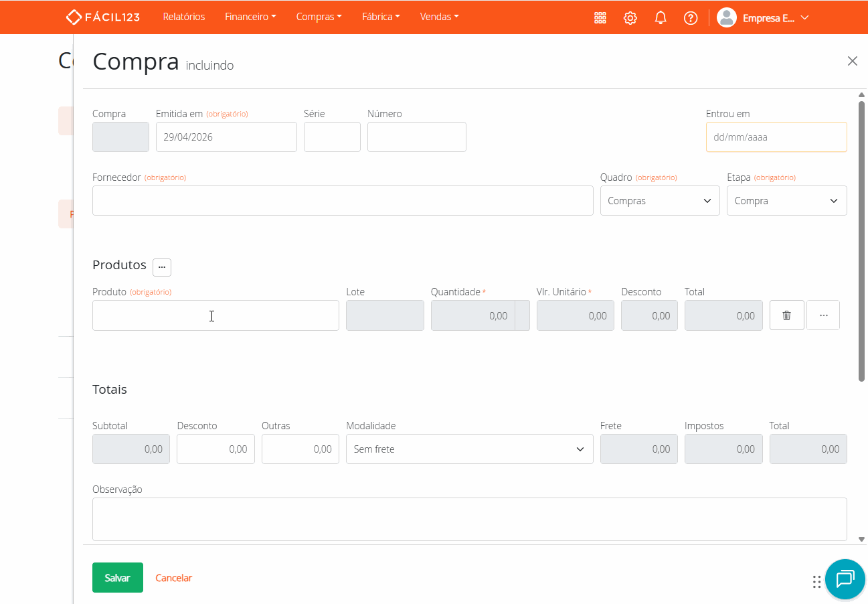The image size is (868, 604).
Task: Click the Série input field
Action: click(332, 137)
